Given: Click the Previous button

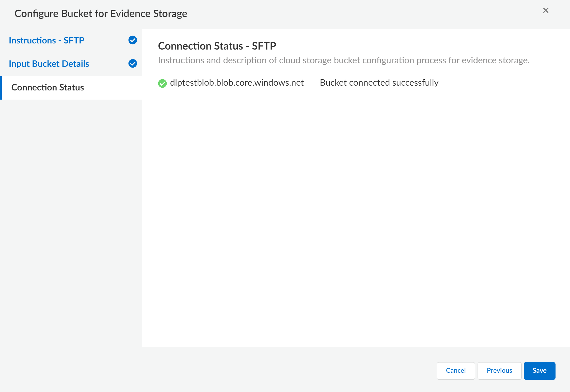Looking at the screenshot, I should pos(499,370).
